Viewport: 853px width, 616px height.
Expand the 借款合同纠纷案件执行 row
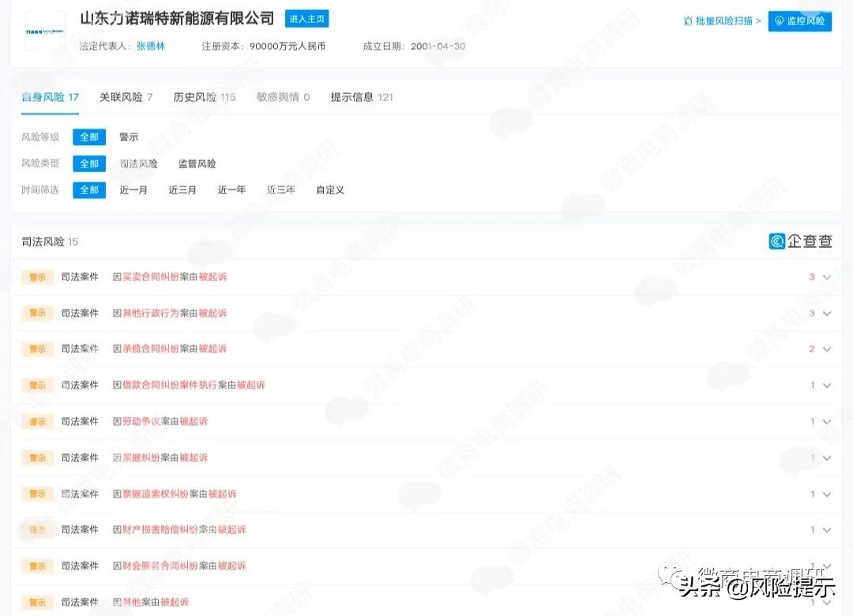826,385
